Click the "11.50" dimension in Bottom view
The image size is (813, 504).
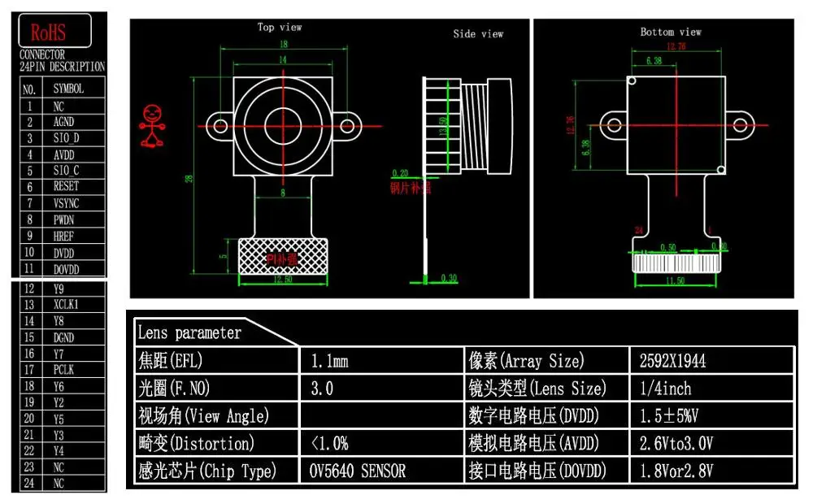[x=675, y=281]
